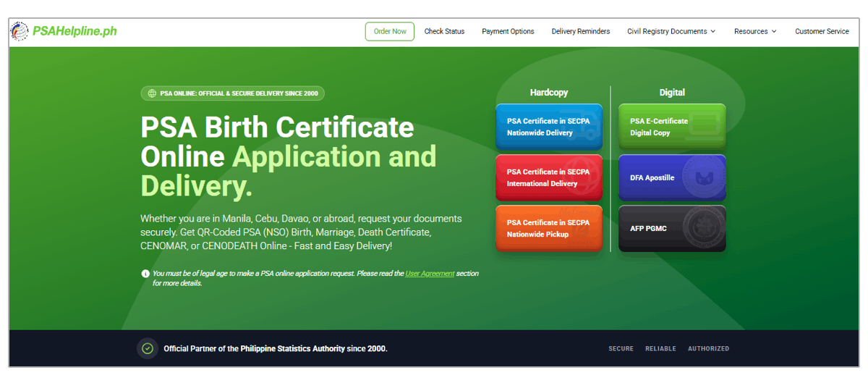Click the AUTHORIZED label in the footer bar
The image size is (868, 391).
[708, 348]
